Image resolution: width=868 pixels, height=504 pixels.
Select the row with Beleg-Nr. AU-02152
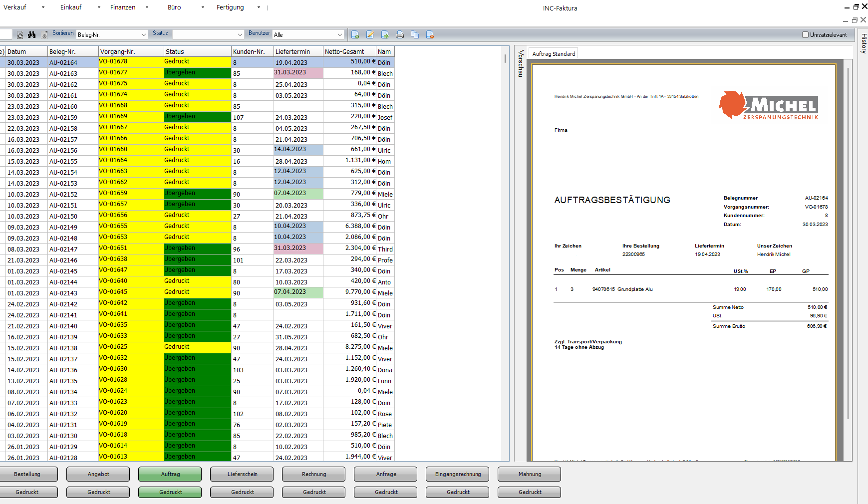tap(63, 195)
